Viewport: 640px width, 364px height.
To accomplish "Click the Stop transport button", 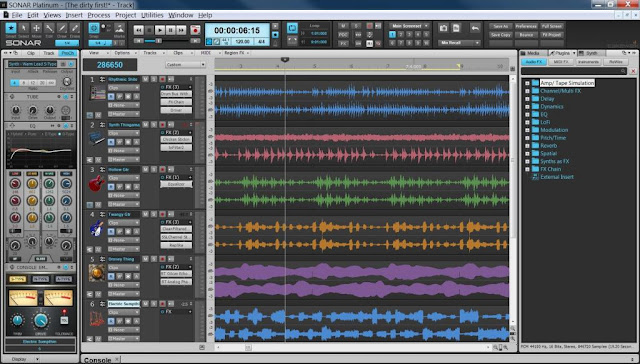I will tap(149, 30).
